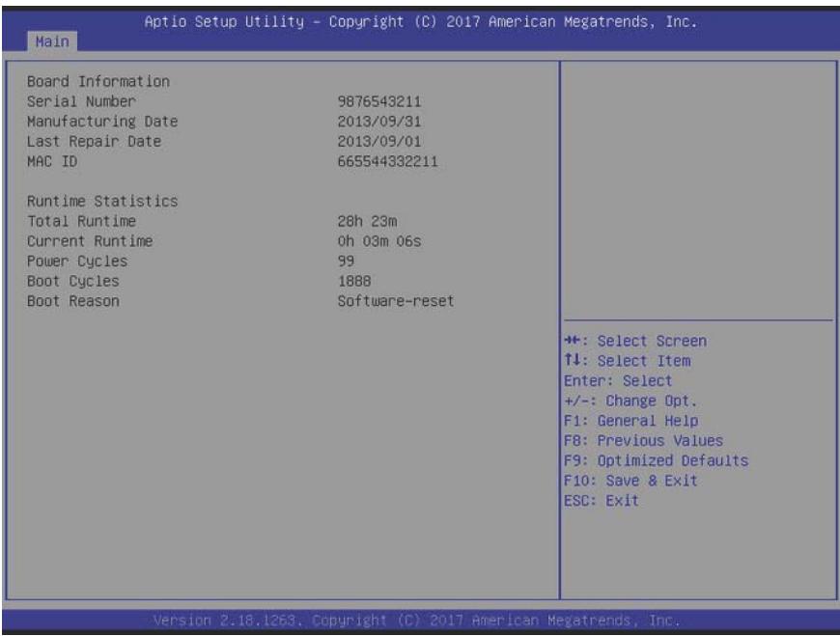Click the F9: Optimized Defaults hint
Image resolution: width=840 pixels, height=636 pixels.
pyautogui.click(x=657, y=460)
